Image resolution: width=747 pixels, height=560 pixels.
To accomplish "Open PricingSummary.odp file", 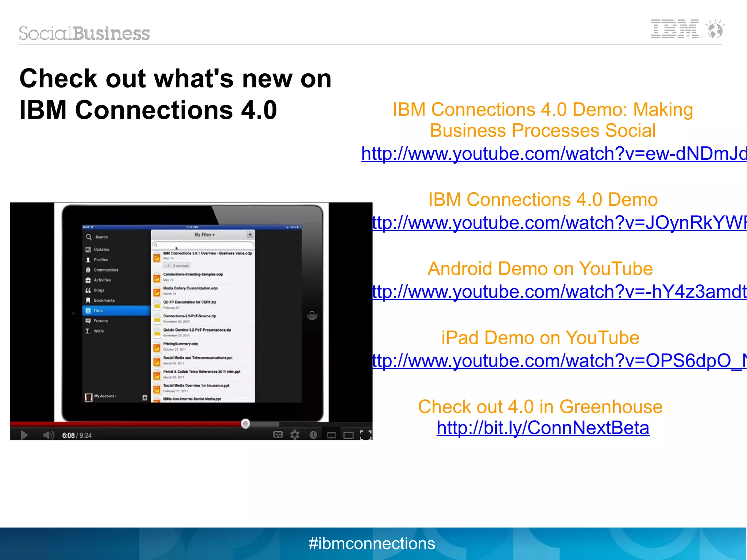I will pyautogui.click(x=203, y=347).
